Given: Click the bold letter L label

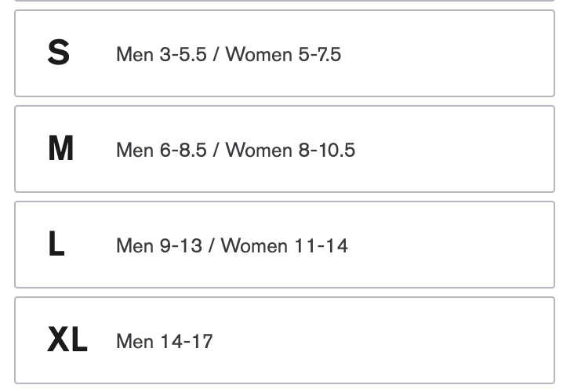Looking at the screenshot, I should [x=56, y=245].
